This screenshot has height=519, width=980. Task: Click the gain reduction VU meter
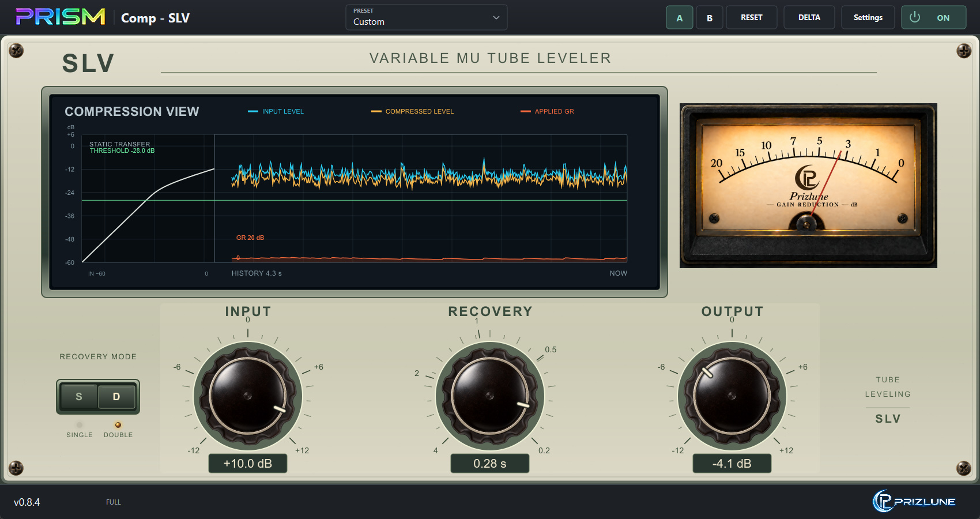pyautogui.click(x=808, y=186)
